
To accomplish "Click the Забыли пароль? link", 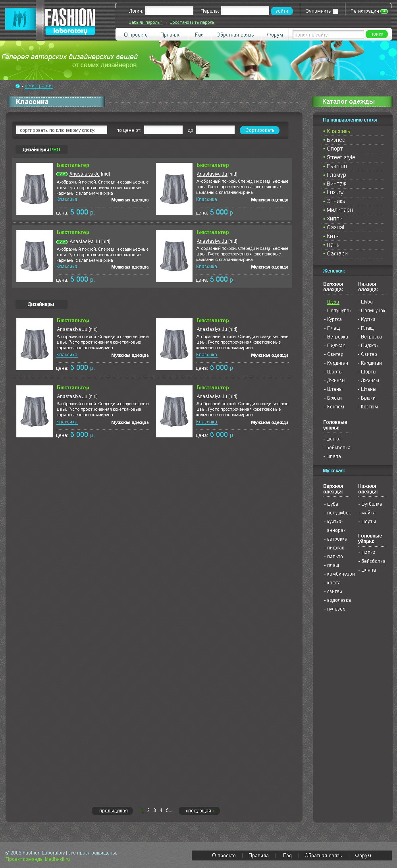I will point(145,23).
